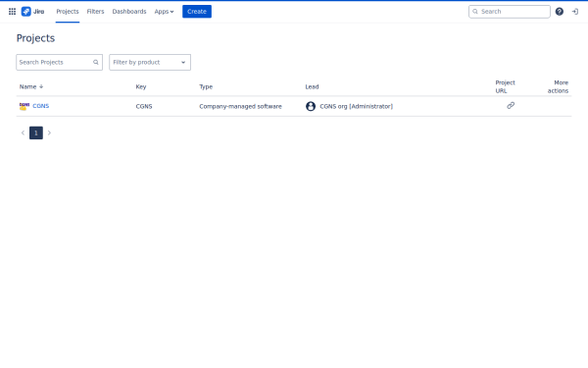Open the Projects menu
This screenshot has width=588, height=368.
pos(68,12)
